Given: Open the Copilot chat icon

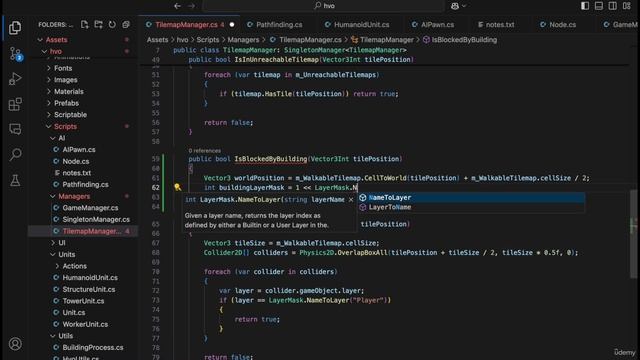Looking at the screenshot, I should [x=455, y=6].
